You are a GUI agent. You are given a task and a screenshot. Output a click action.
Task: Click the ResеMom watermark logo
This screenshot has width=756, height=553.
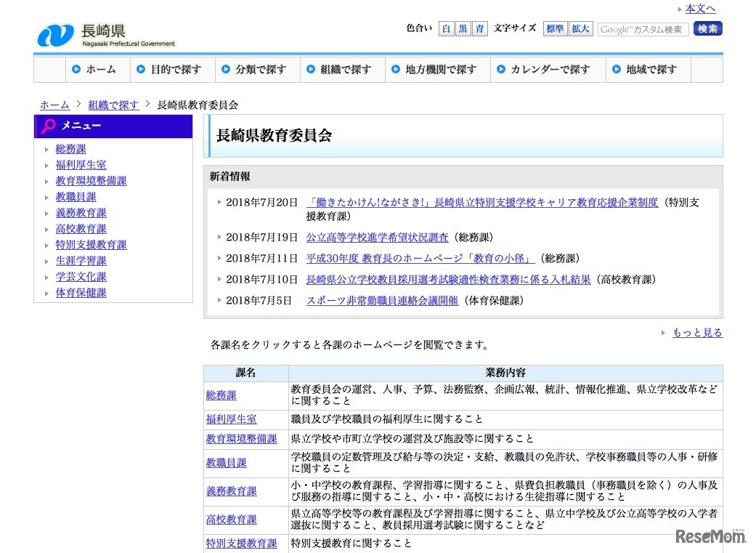[x=710, y=536]
